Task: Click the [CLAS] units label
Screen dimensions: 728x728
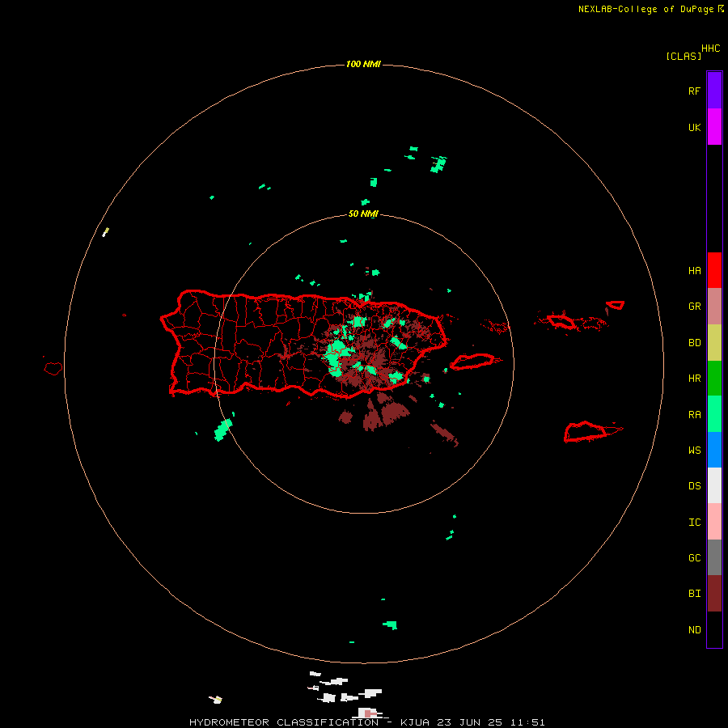Action: [x=684, y=56]
